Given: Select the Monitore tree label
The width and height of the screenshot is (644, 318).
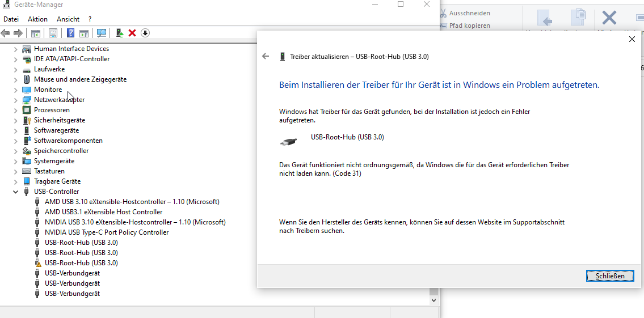Looking at the screenshot, I should click(48, 90).
